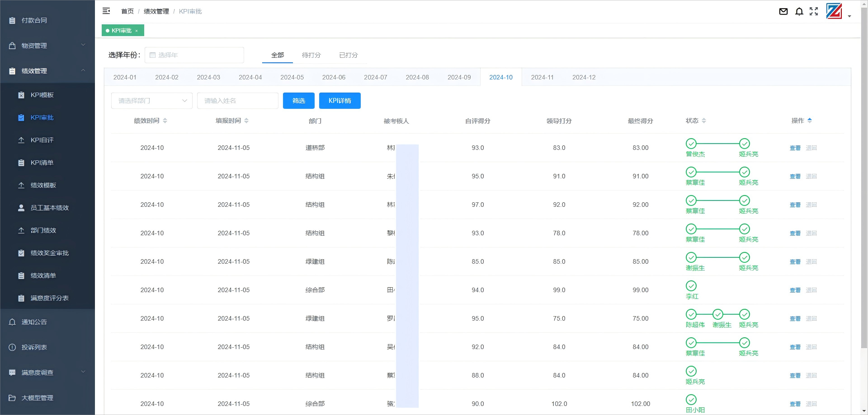
Task: Open the user avatar dropdown arrow
Action: (x=849, y=15)
